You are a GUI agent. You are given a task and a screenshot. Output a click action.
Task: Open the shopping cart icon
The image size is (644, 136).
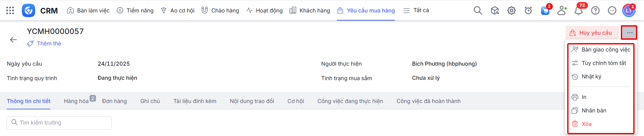tap(545, 11)
